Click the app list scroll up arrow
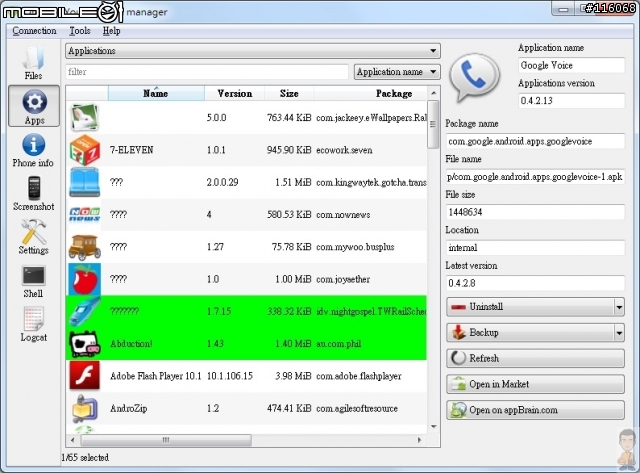Image resolution: width=640 pixels, height=473 pixels. pyautogui.click(x=433, y=93)
